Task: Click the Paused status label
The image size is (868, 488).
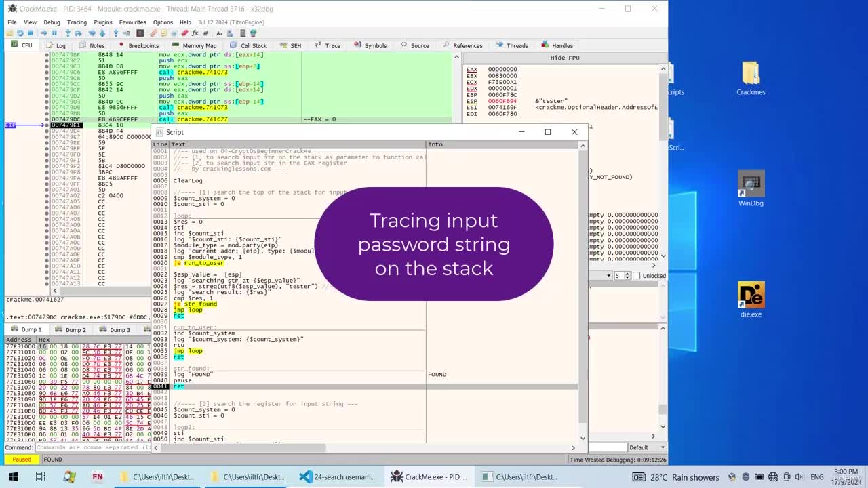Action: coord(22,460)
